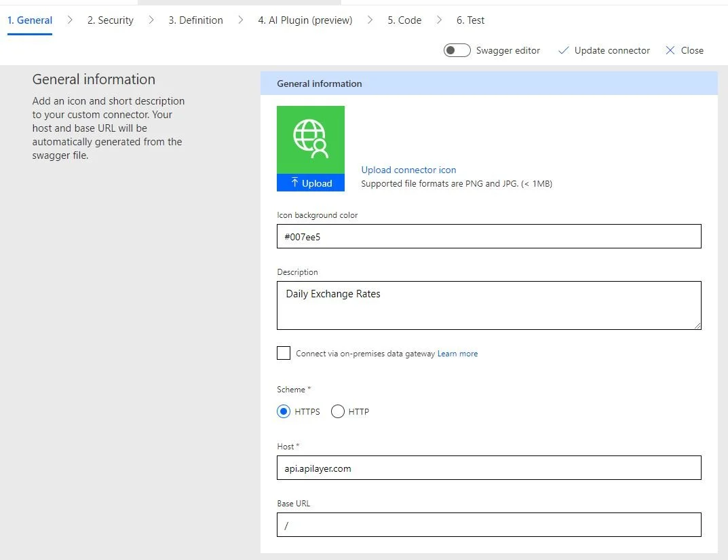The width and height of the screenshot is (728, 560).
Task: Return to the General tab
Action: (x=29, y=20)
